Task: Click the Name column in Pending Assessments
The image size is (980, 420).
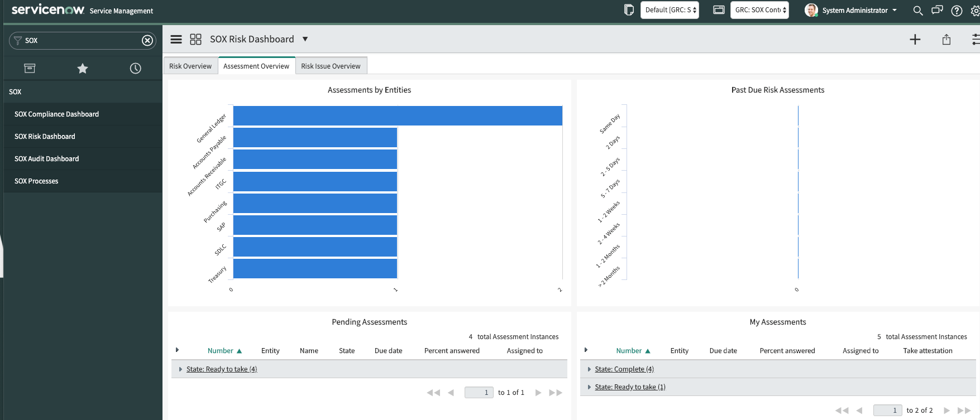Action: [x=309, y=351]
